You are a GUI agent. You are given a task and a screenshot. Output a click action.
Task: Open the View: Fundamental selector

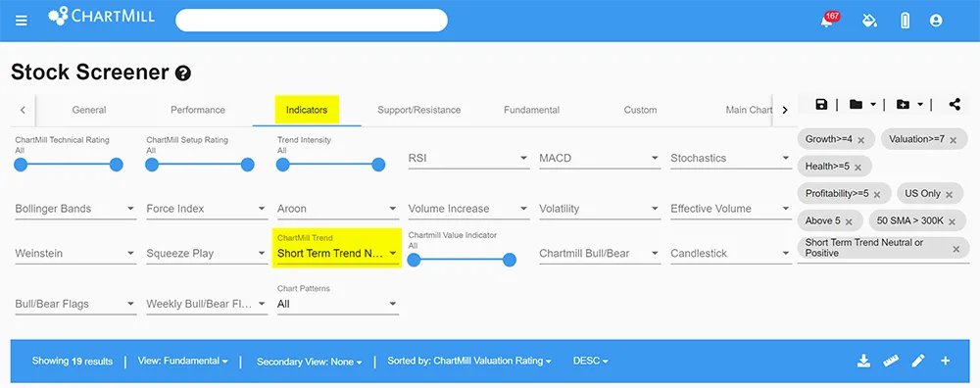pyautogui.click(x=182, y=361)
